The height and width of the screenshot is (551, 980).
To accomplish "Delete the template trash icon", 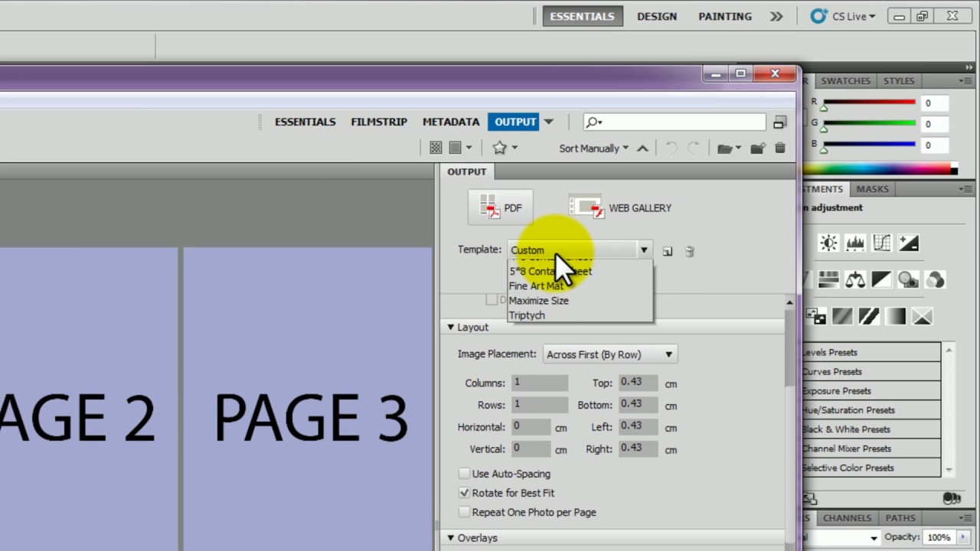I will point(689,251).
